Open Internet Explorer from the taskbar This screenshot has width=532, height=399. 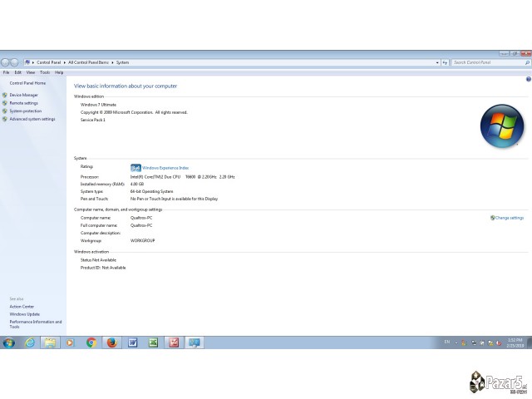tap(30, 342)
